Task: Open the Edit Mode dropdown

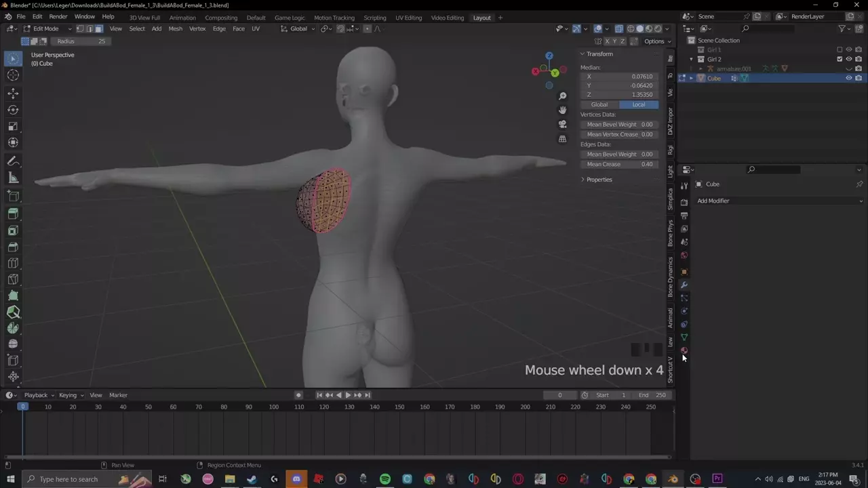Action: [x=47, y=28]
